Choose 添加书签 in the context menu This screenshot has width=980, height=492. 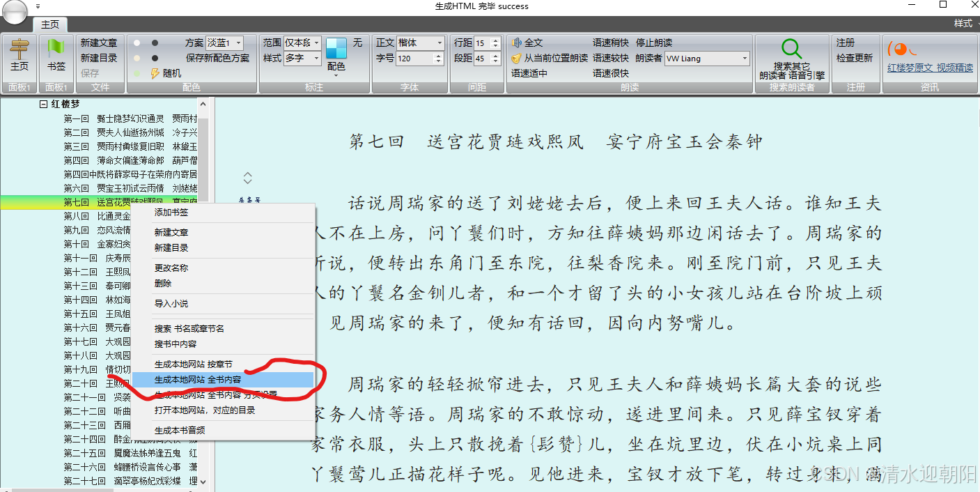tap(171, 213)
